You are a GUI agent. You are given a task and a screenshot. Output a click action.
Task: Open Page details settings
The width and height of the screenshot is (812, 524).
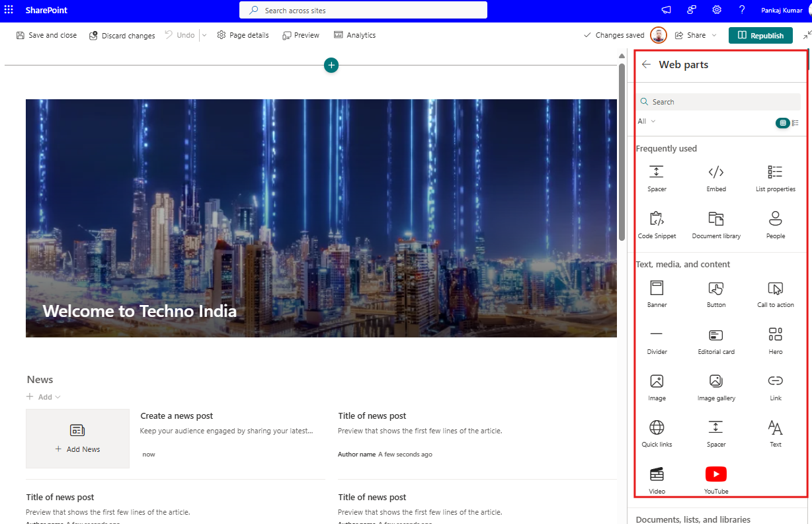pyautogui.click(x=243, y=35)
